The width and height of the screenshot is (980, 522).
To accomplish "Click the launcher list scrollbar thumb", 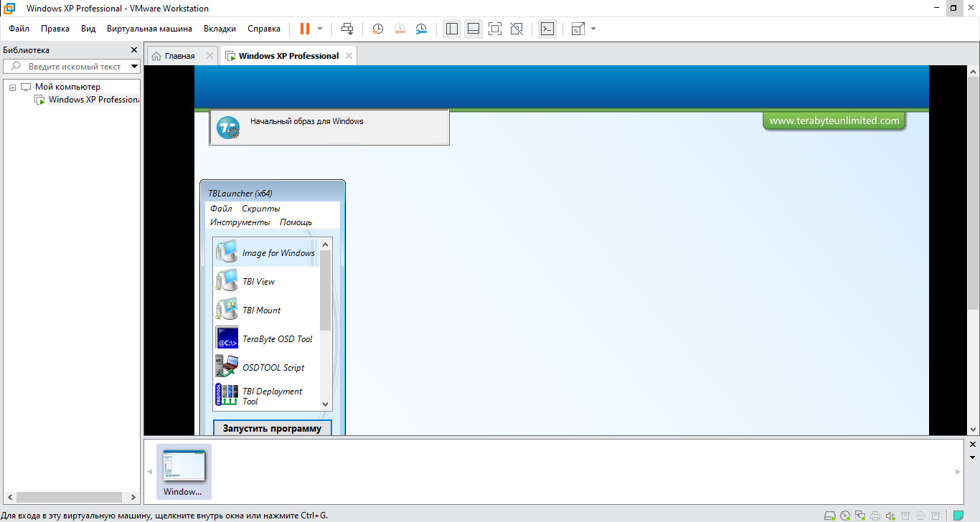I will pos(326,290).
